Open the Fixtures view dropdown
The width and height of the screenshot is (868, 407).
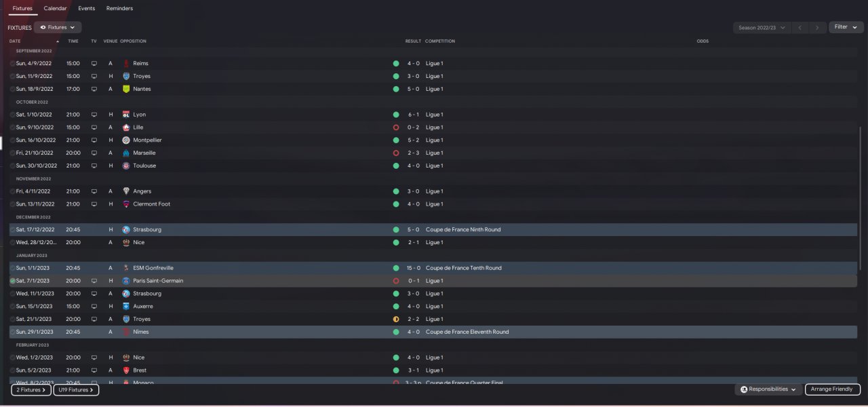(58, 27)
